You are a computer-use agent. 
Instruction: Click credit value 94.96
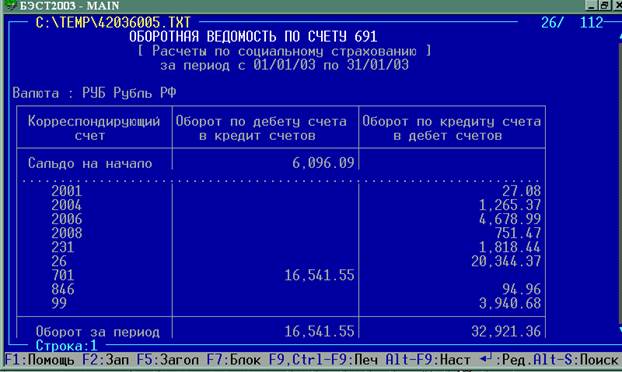coord(521,289)
